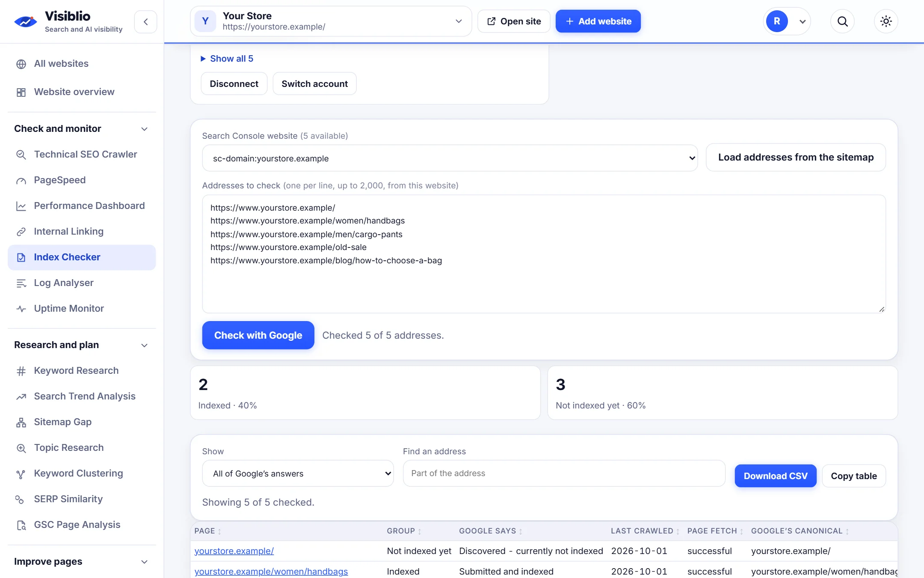
Task: Click Add website button
Action: (598, 21)
